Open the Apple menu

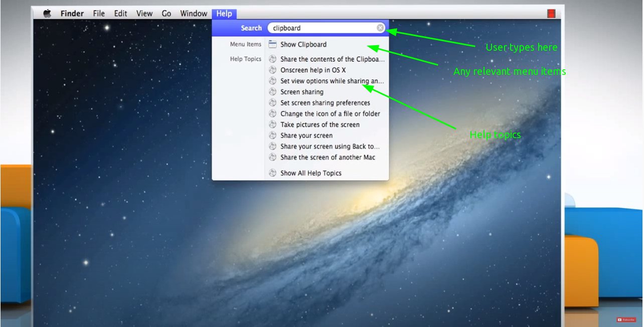tap(47, 14)
